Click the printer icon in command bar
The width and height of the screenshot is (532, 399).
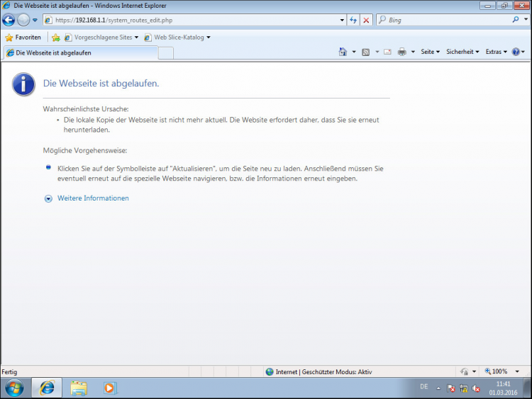pyautogui.click(x=401, y=52)
